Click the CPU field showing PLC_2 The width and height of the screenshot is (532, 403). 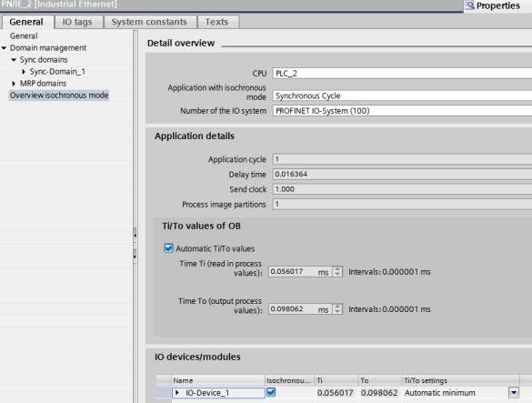pos(402,74)
